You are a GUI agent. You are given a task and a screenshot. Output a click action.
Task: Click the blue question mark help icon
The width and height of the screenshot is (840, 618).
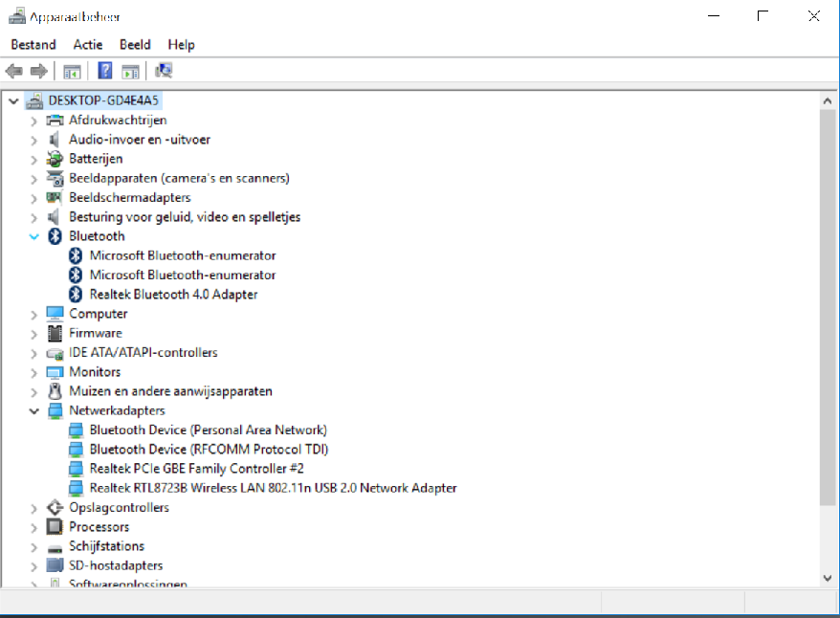(x=105, y=71)
